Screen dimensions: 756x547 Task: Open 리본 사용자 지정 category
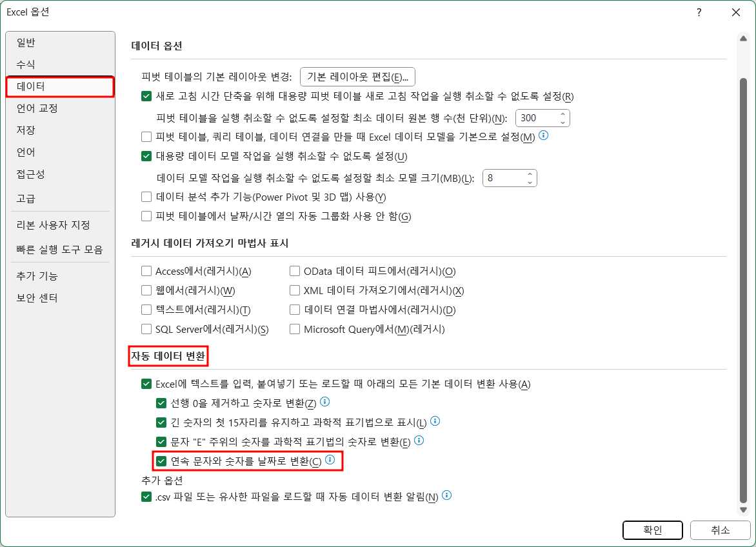pos(60,225)
